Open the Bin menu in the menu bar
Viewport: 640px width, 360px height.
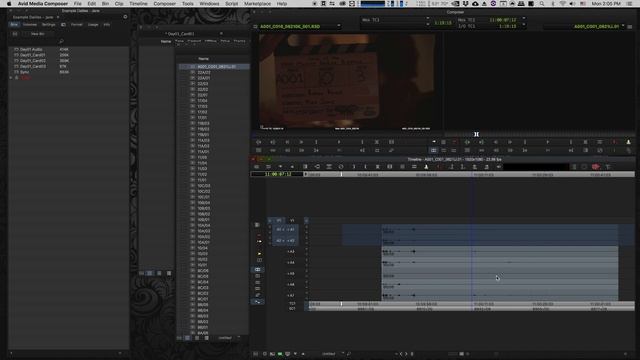tap(105, 4)
